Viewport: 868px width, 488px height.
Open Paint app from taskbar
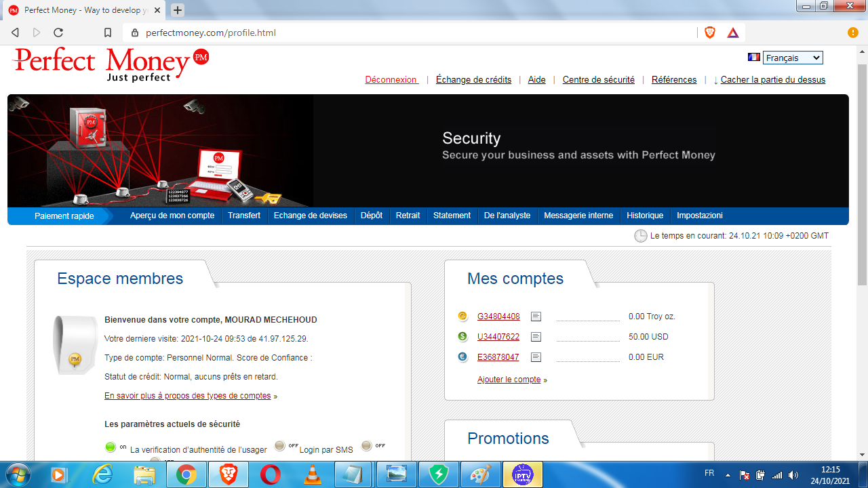coord(481,474)
